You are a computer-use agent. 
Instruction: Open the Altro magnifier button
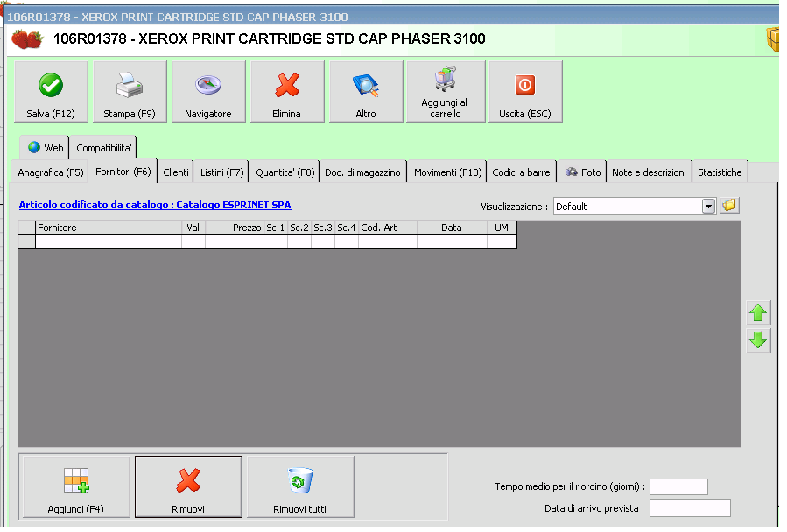point(366,91)
